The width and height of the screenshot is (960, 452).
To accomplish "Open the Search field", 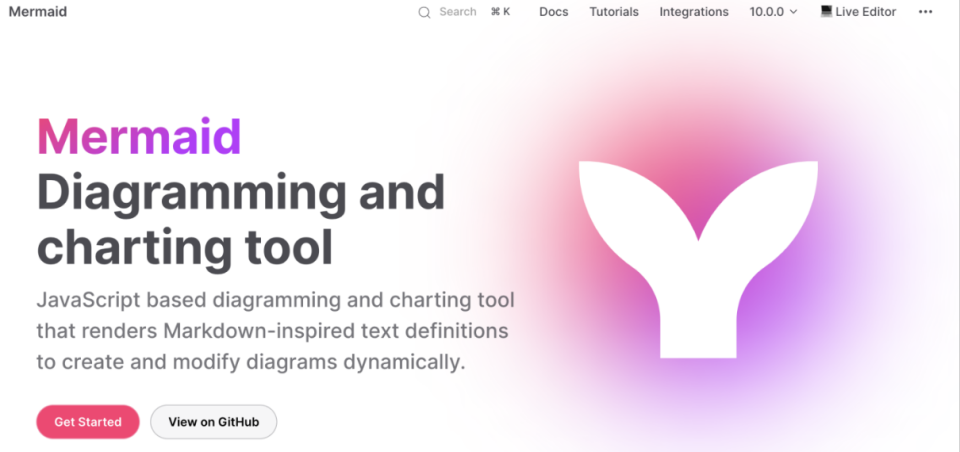I will pyautogui.click(x=465, y=12).
